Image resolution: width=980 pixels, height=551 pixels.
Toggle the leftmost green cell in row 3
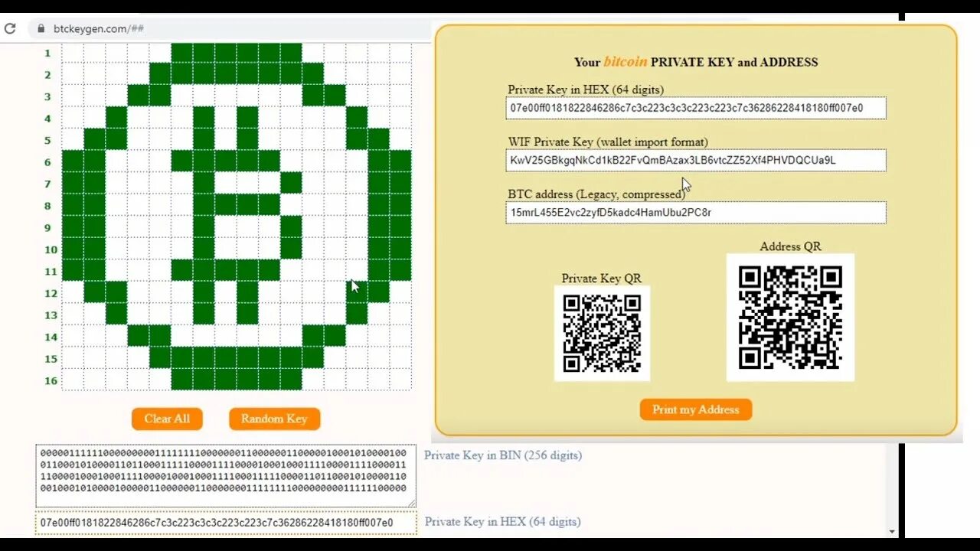(139, 96)
